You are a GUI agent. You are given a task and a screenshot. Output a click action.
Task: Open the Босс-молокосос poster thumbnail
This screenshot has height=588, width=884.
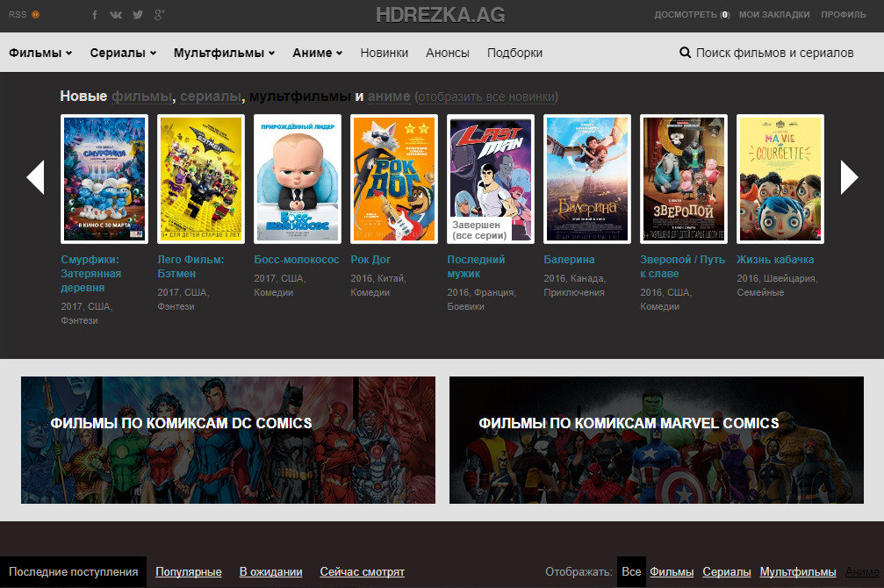coord(298,179)
